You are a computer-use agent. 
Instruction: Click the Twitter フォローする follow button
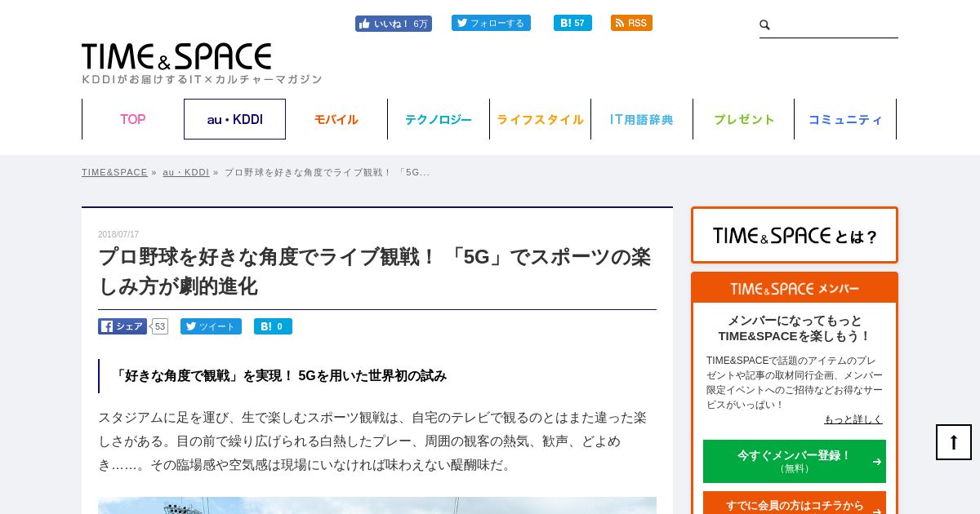tap(491, 23)
